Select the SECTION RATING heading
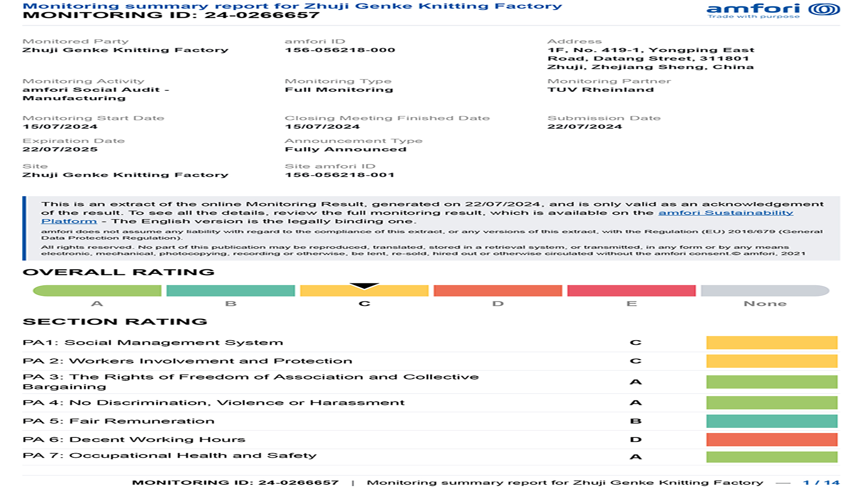The image size is (868, 488). coord(115,322)
